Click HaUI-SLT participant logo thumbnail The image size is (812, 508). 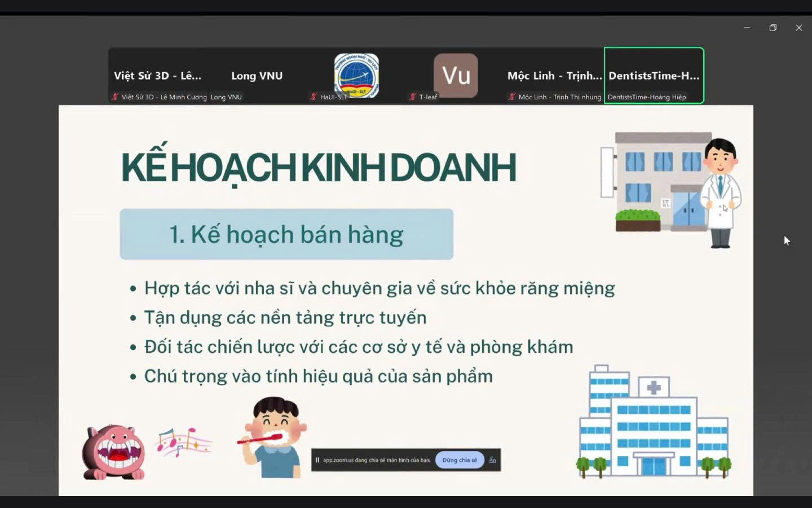click(x=356, y=76)
